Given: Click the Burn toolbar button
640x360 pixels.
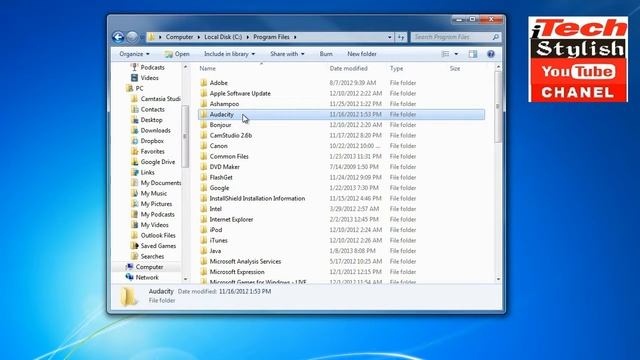Looking at the screenshot, I should 326,54.
